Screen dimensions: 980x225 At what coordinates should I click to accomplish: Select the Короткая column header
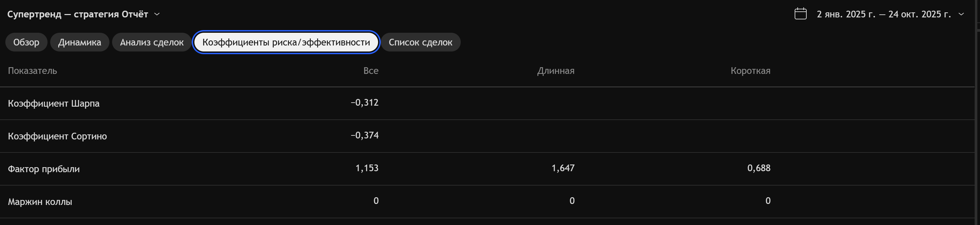(750, 71)
